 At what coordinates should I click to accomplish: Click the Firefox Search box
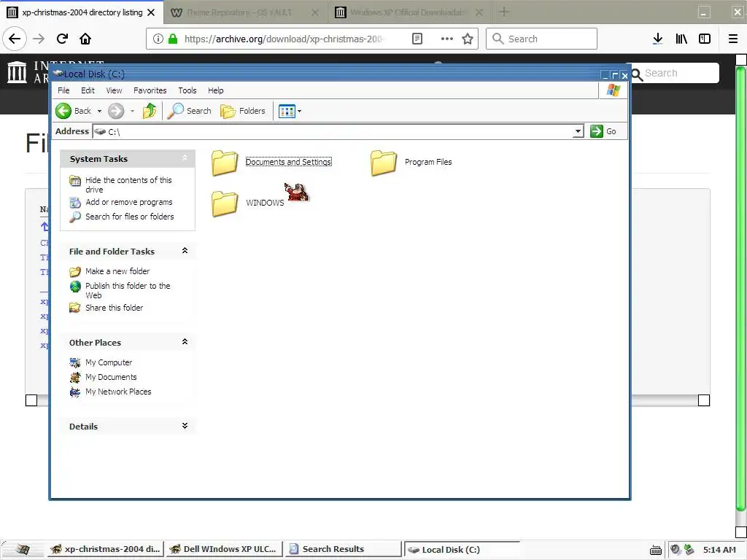point(541,39)
